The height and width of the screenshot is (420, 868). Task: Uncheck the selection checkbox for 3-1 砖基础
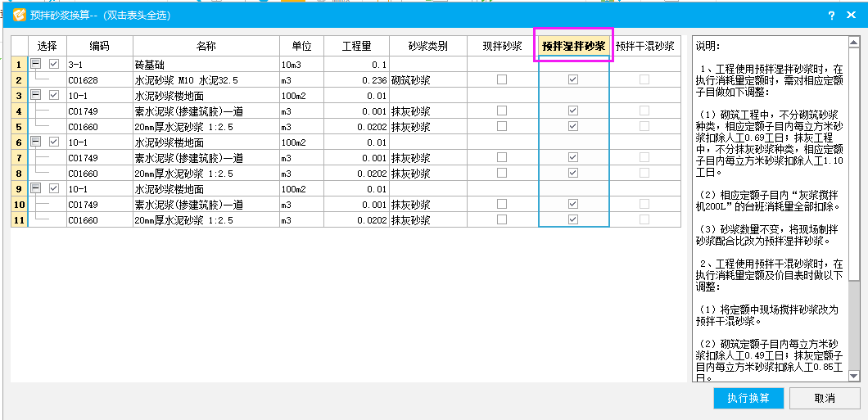click(x=54, y=64)
